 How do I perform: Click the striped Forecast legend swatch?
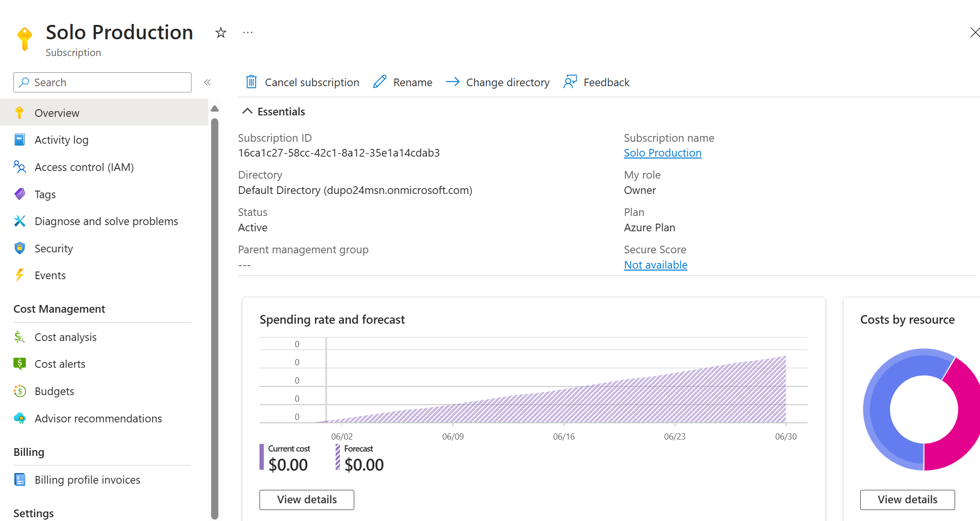click(338, 457)
